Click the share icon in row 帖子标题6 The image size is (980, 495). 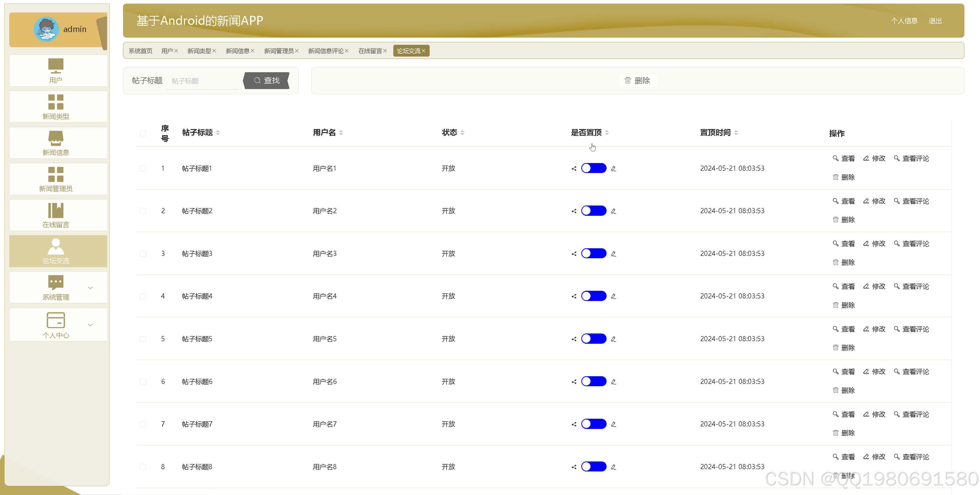(574, 382)
